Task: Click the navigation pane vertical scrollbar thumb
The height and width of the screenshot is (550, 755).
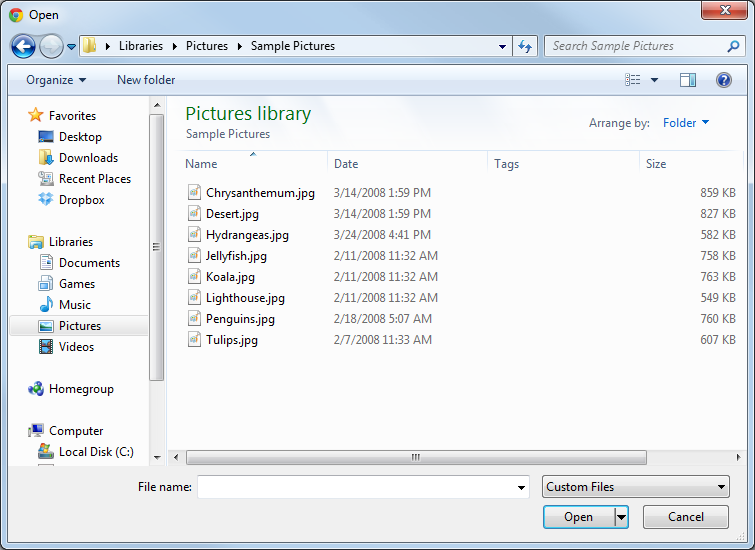Action: click(x=156, y=248)
